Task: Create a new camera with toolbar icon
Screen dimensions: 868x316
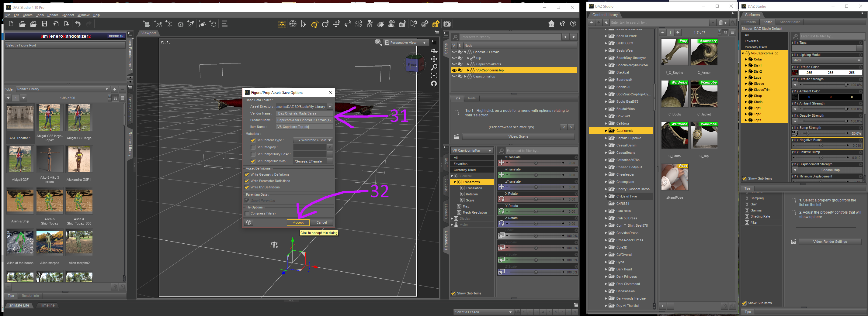Action: coord(147,24)
